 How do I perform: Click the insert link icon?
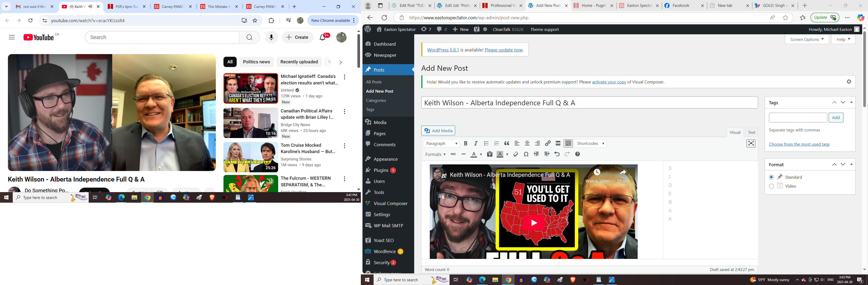tap(548, 143)
